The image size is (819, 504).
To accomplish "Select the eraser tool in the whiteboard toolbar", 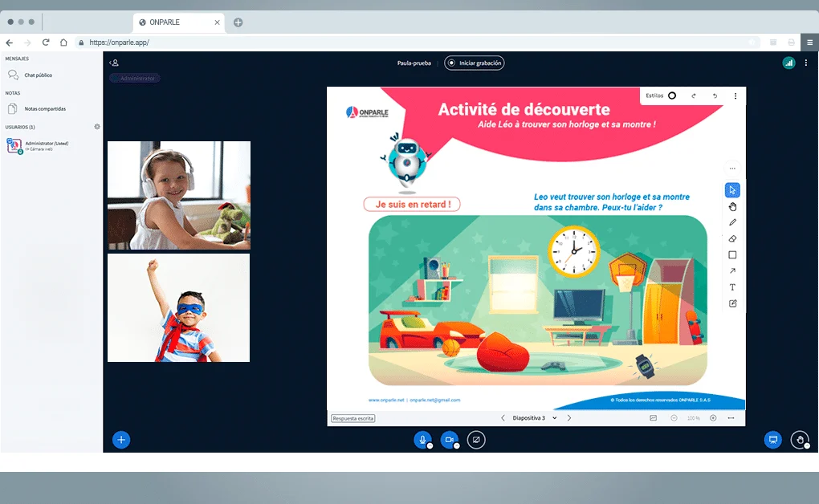I will click(732, 238).
